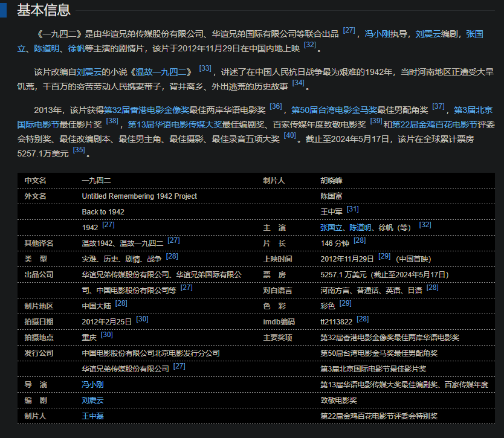Click the 第50届台湾电影金马奖 link
Screen dimensions: 504x438
(334, 110)
